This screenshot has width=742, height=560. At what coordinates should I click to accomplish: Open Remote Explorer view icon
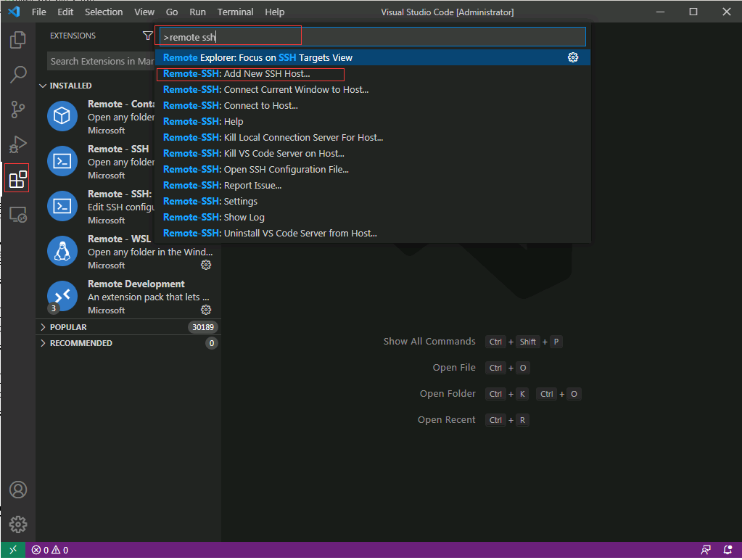[x=18, y=215]
